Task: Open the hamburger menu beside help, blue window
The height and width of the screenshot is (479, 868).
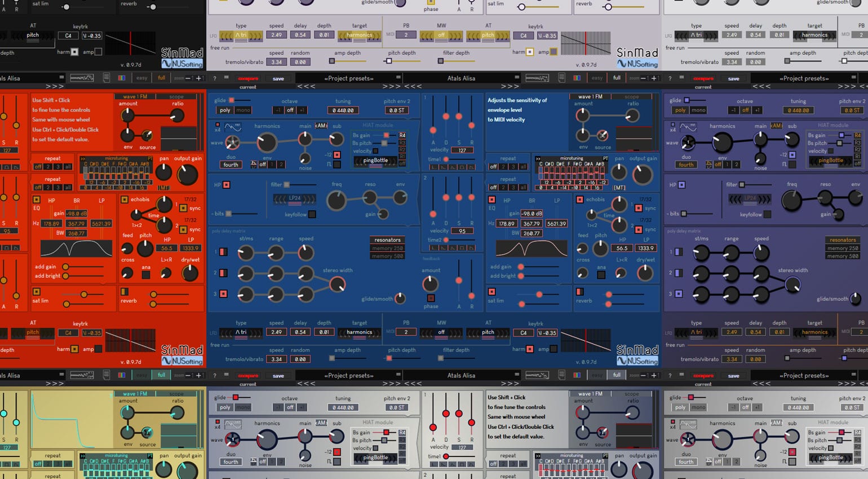Action: (x=226, y=78)
